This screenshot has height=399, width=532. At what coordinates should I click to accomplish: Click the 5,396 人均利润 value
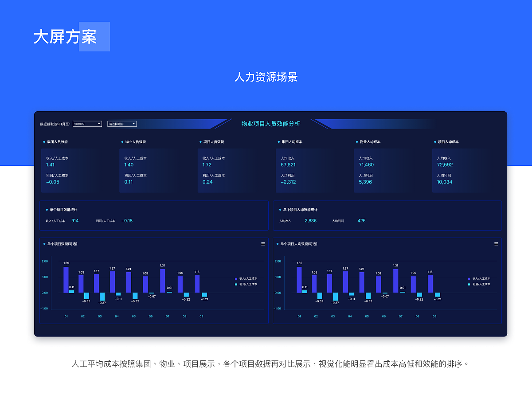(x=365, y=182)
